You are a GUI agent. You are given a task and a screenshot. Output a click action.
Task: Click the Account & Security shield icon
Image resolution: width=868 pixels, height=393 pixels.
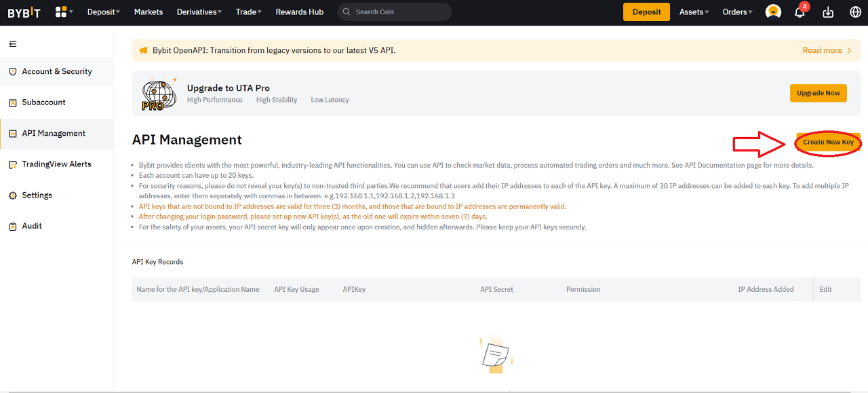(13, 71)
